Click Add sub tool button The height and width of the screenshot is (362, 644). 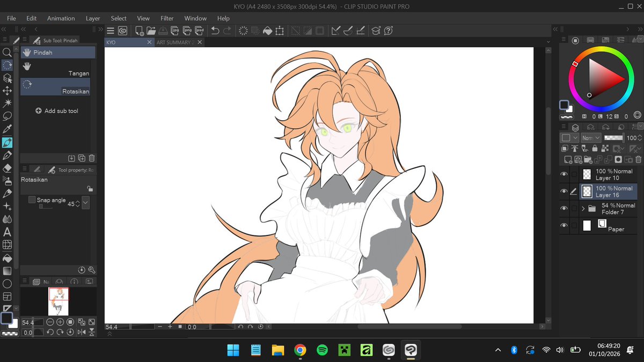point(57,111)
